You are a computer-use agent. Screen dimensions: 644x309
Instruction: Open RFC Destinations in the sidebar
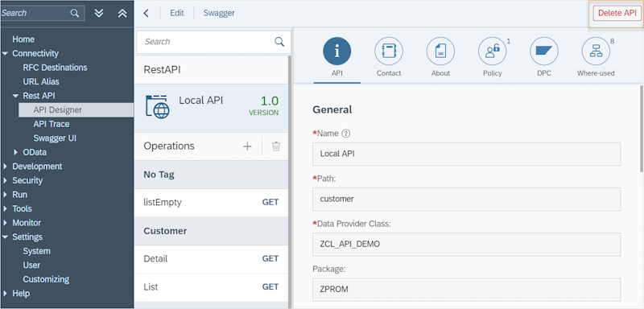coord(55,68)
